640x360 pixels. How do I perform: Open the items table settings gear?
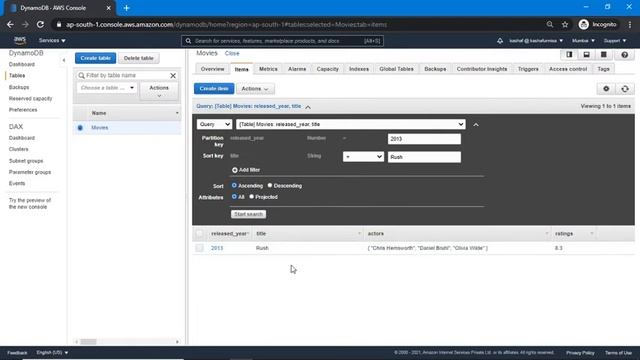pos(606,89)
